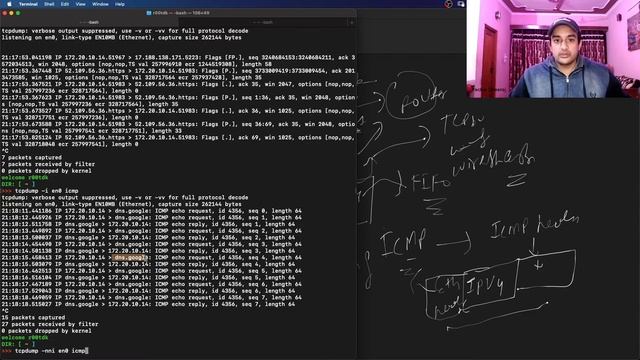Switch to the second bash tab
640x360 pixels.
click(263, 22)
